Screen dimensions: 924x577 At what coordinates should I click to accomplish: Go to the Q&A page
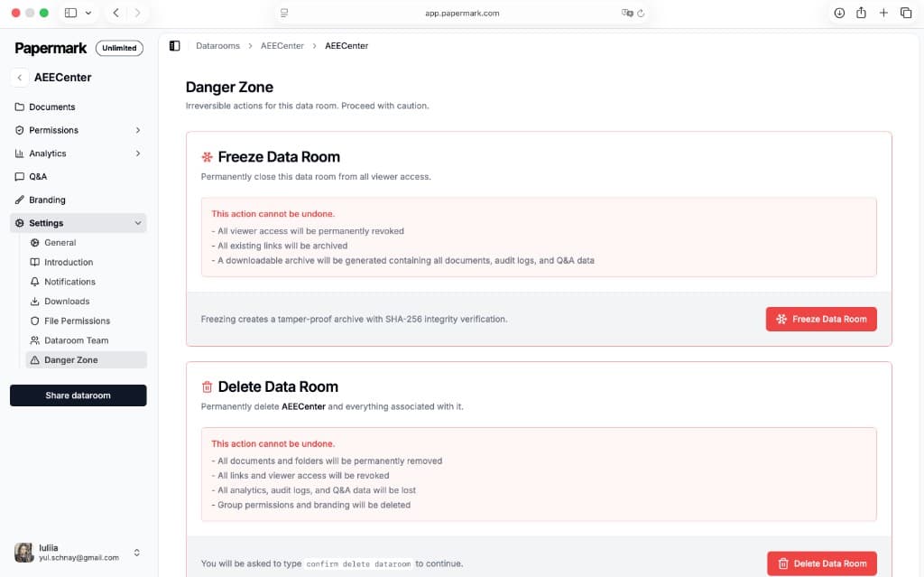[78, 176]
